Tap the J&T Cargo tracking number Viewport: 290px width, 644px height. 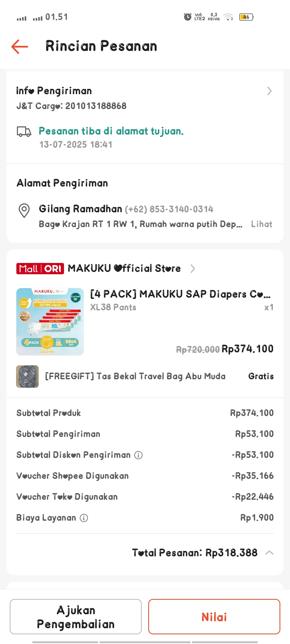[x=96, y=106]
